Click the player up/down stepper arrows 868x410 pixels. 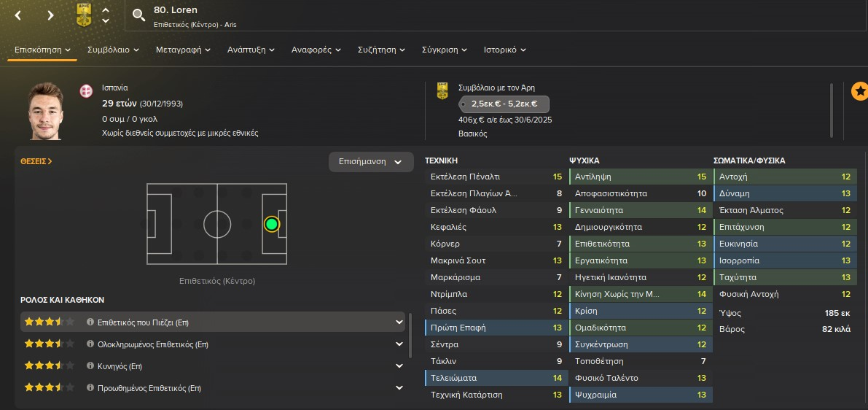tap(106, 15)
